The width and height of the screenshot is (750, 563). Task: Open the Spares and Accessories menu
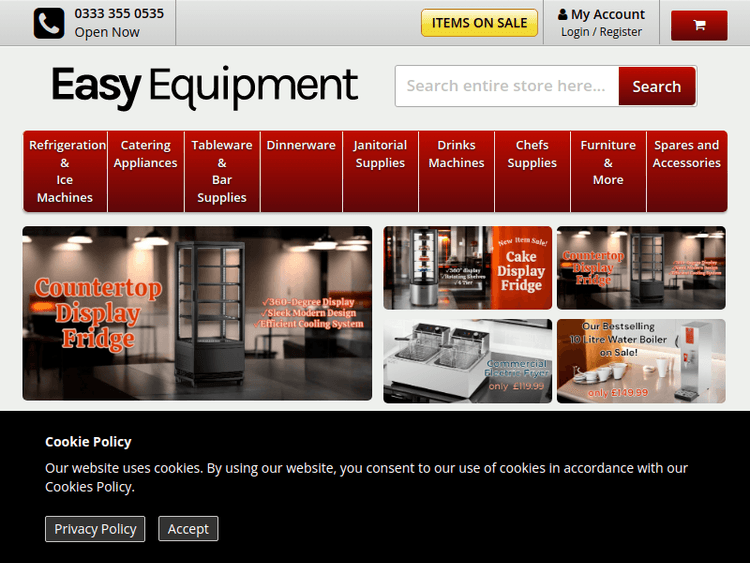click(x=686, y=171)
